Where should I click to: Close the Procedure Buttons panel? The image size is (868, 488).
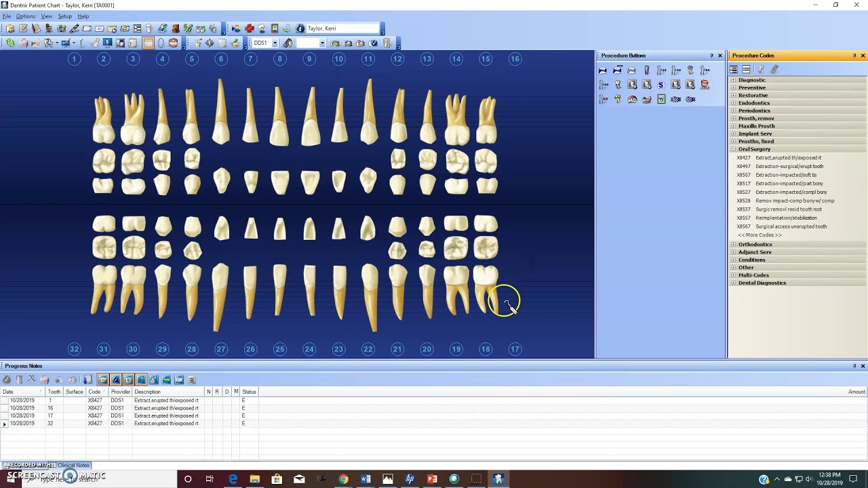[x=720, y=56]
